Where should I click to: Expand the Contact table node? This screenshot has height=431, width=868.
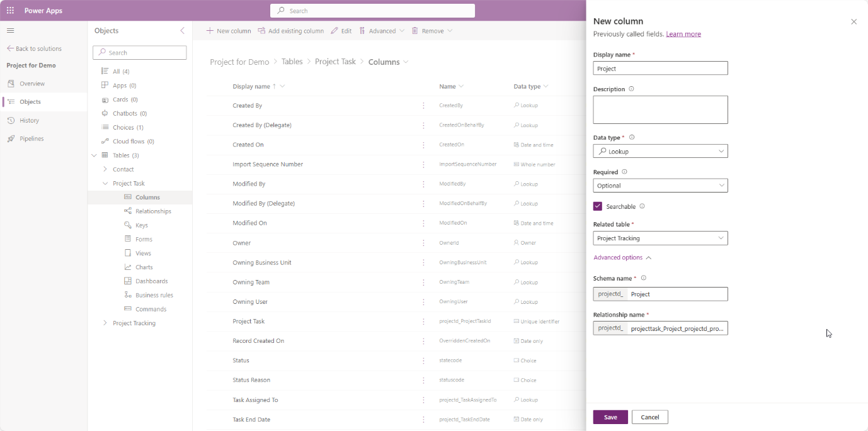click(105, 169)
